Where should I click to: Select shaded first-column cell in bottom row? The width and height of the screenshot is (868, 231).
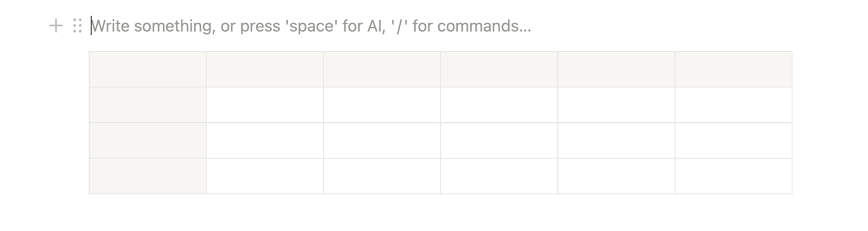147,176
